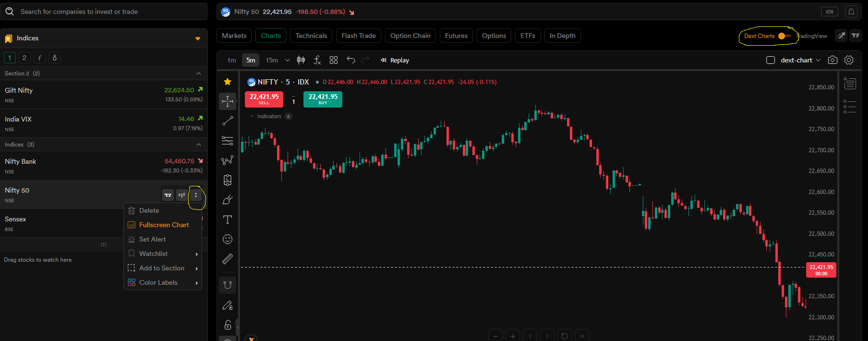Switch to the Option Chain tab
868x341 pixels.
coord(410,36)
